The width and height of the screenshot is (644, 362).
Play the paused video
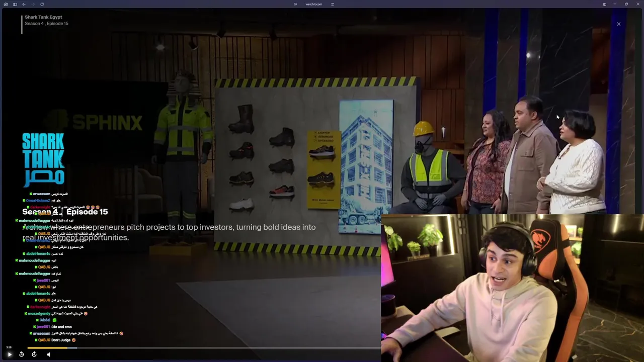coord(9,354)
